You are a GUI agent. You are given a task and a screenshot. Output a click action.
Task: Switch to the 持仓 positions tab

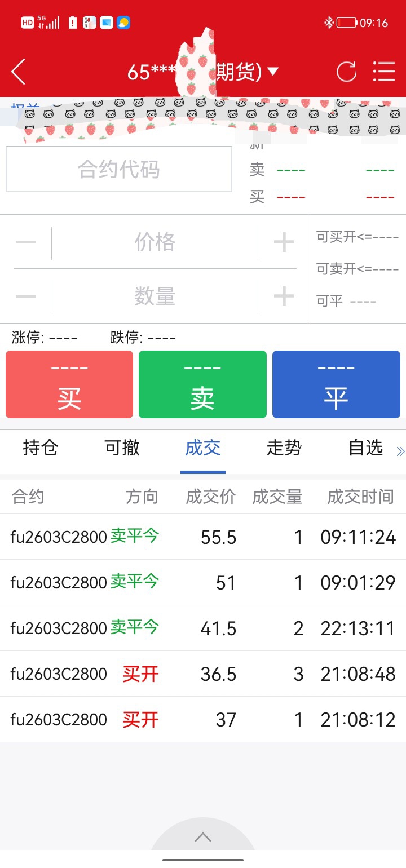click(x=41, y=448)
